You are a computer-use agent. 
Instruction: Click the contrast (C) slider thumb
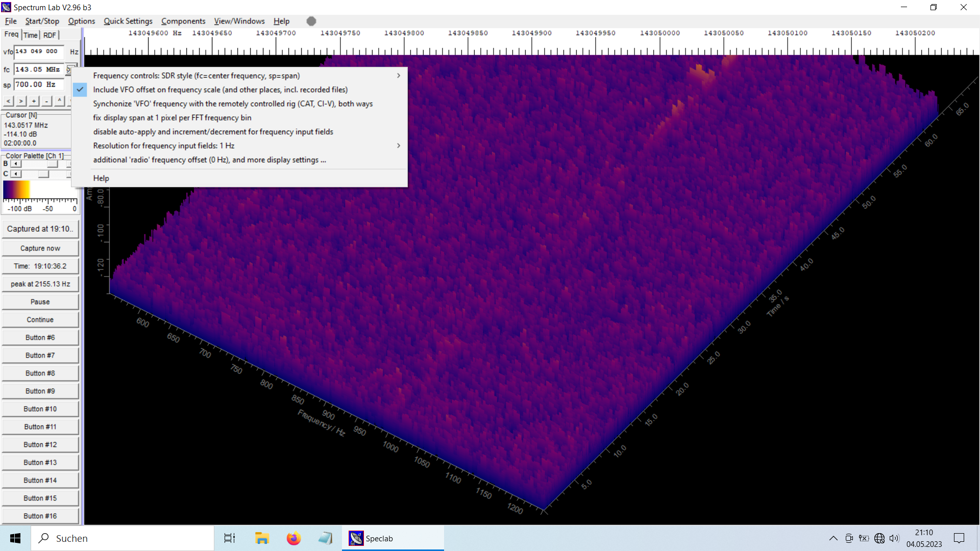pyautogui.click(x=44, y=174)
